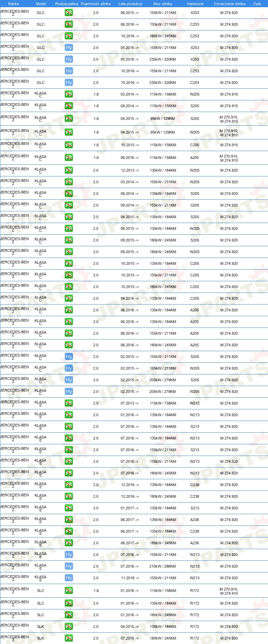Click petrol icon for SLK 04.2015 row
The width and height of the screenshot is (268, 644).
69,627
